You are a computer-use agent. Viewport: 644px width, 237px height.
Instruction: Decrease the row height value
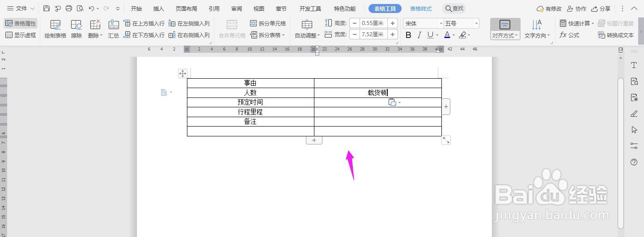(x=354, y=23)
